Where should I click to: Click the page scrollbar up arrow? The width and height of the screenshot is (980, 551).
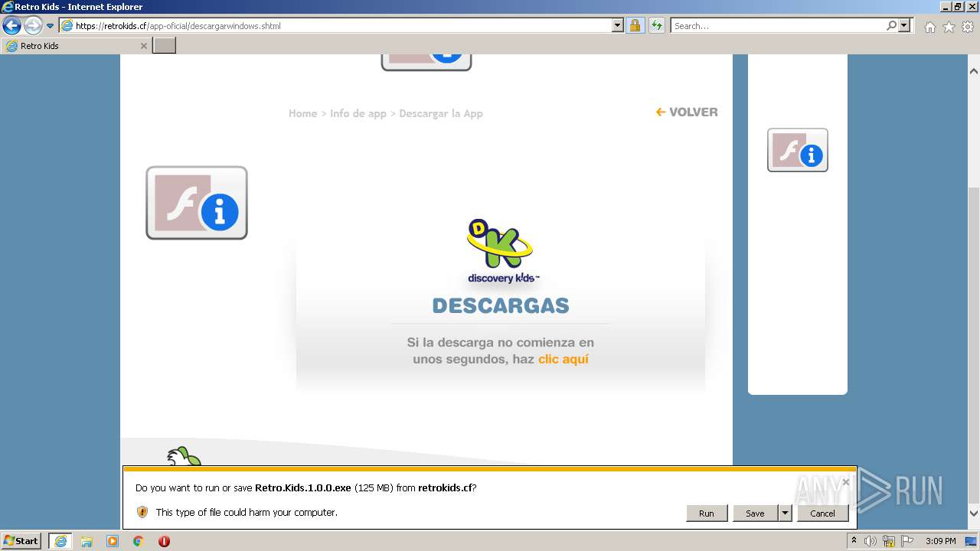pyautogui.click(x=974, y=71)
